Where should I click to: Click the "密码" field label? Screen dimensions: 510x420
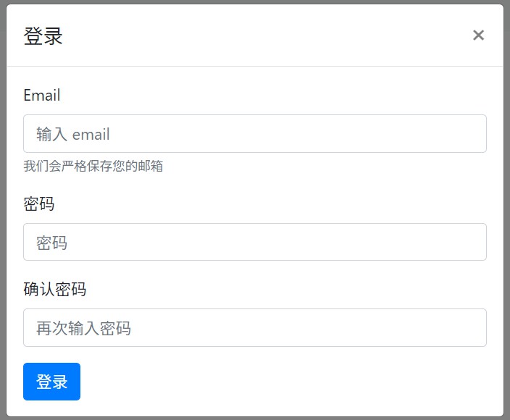[x=38, y=204]
